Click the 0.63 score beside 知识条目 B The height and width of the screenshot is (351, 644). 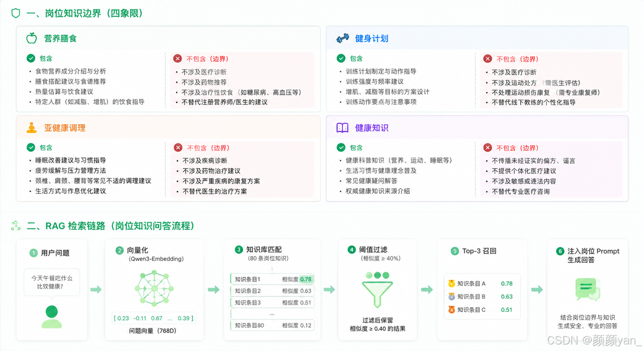coord(507,297)
